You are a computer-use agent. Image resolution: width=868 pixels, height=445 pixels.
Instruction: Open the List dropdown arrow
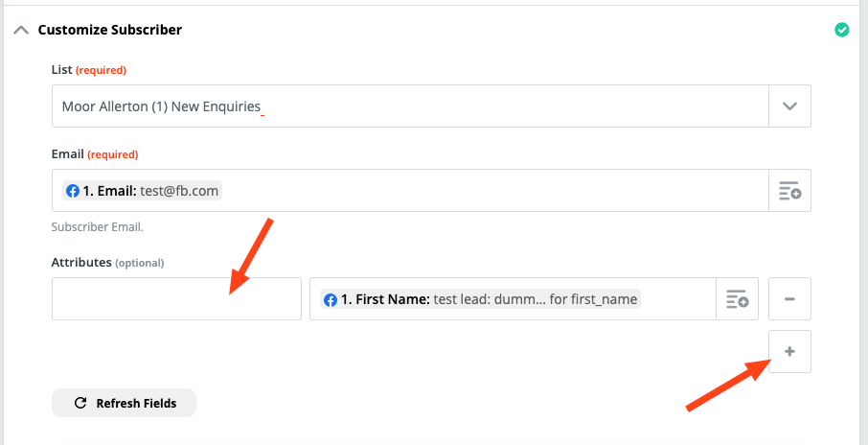(789, 106)
